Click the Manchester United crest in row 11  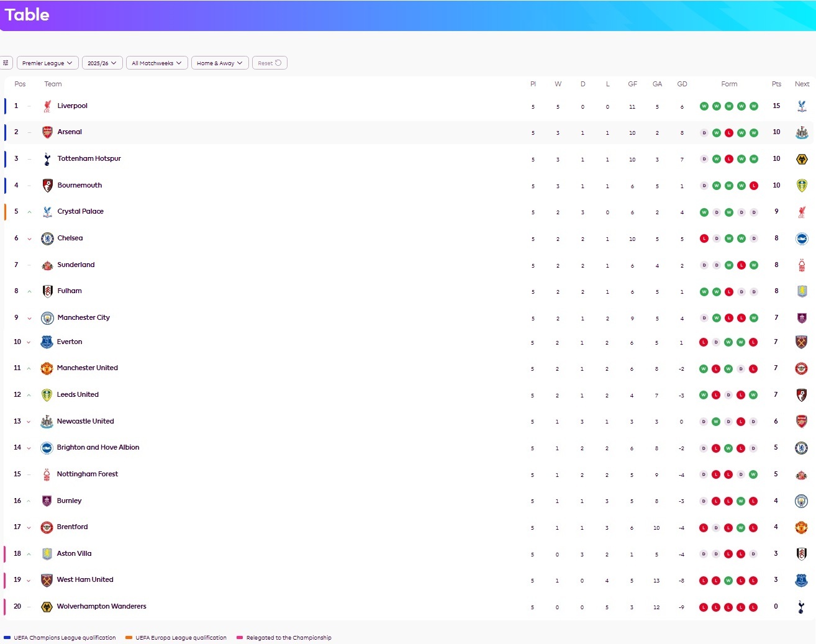click(x=47, y=368)
